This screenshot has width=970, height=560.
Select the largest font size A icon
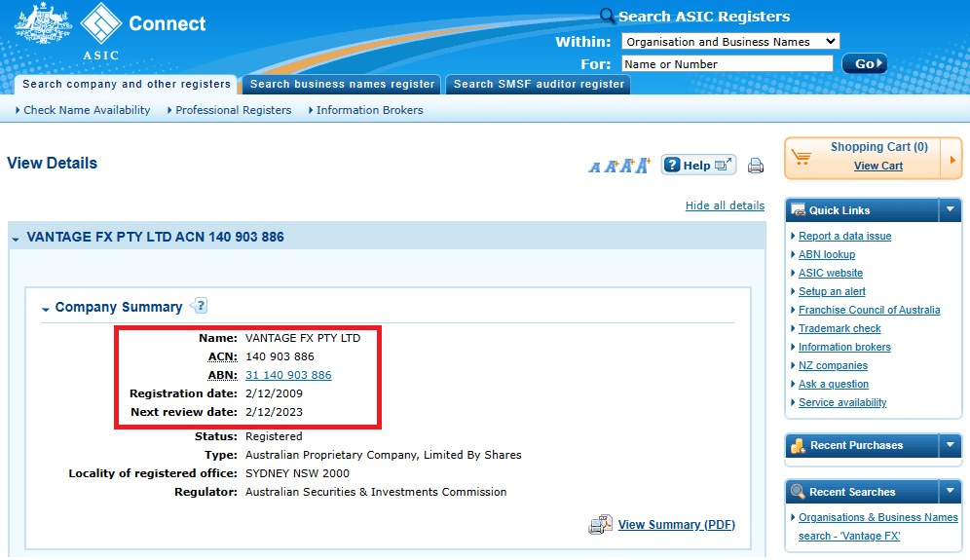(x=644, y=166)
